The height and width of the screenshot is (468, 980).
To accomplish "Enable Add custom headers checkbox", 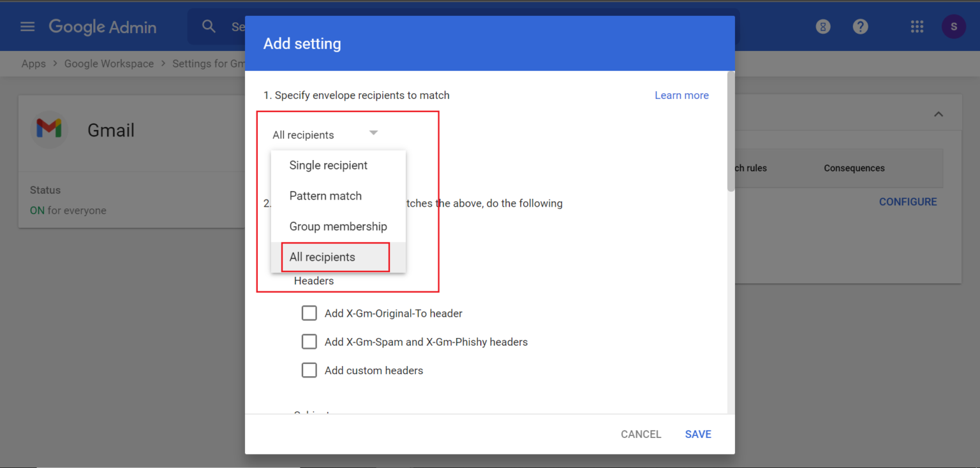I will coord(309,370).
